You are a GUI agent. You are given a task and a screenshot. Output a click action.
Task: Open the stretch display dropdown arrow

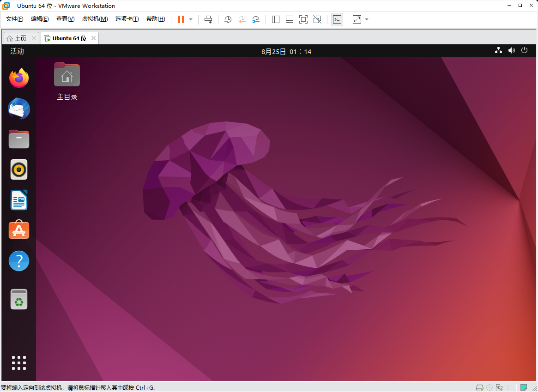(367, 19)
